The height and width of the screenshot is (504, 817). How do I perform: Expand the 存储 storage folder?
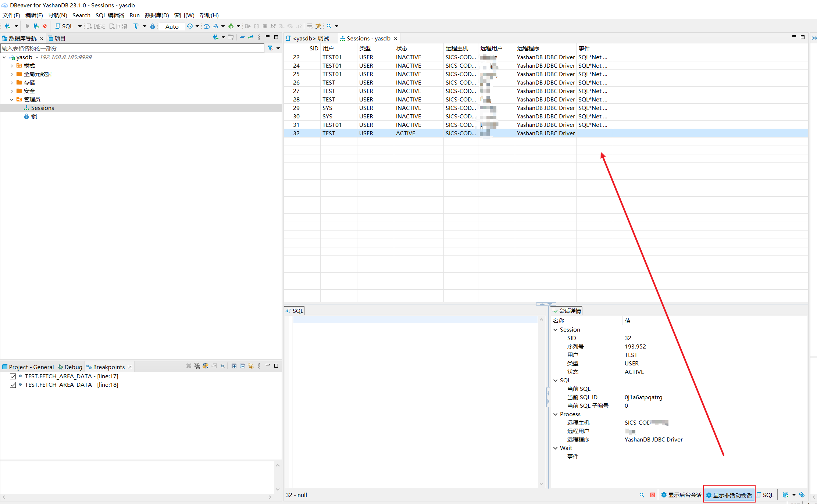(x=12, y=83)
